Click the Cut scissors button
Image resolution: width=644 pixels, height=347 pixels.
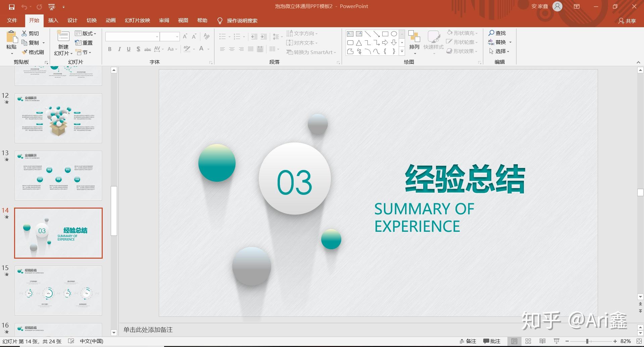click(30, 33)
